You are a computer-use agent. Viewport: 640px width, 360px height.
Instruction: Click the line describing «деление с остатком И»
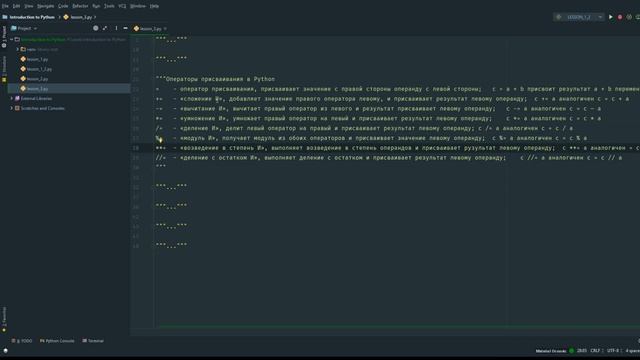coord(389,158)
